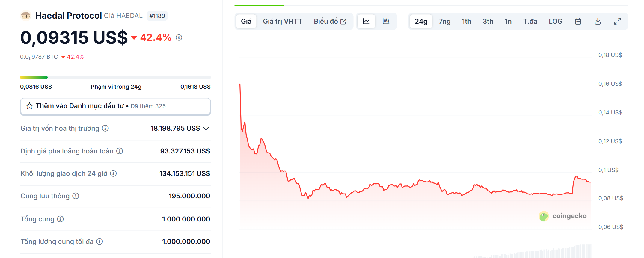This screenshot has height=258, width=644.
Task: Select the 7ng time range
Action: coord(445,21)
